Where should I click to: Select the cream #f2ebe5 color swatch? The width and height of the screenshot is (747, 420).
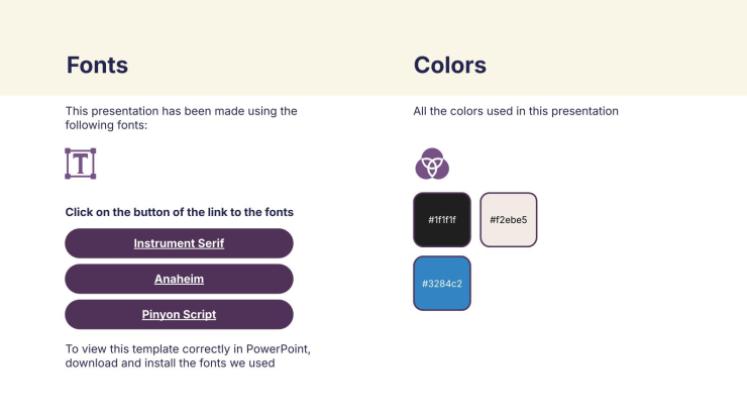tap(508, 219)
